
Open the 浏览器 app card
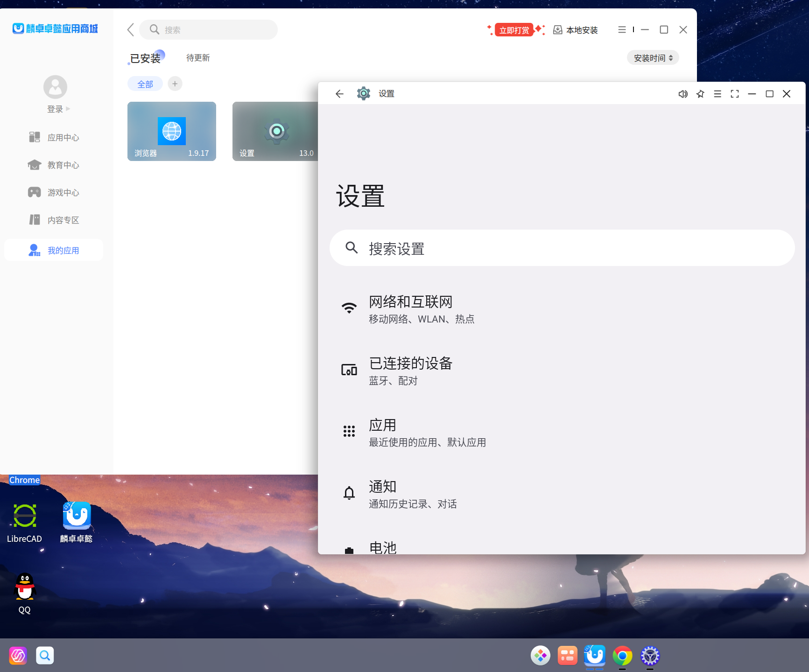(172, 131)
